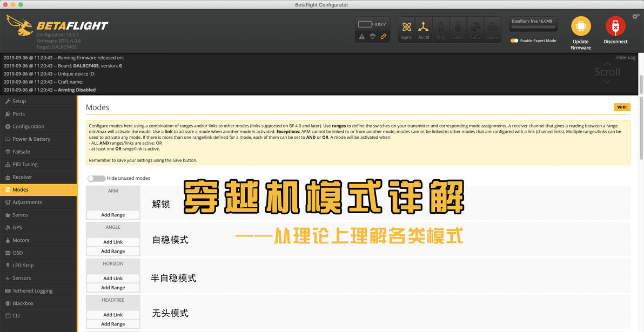
Task: Click the battery voltage indicator icon
Action: 365,24
